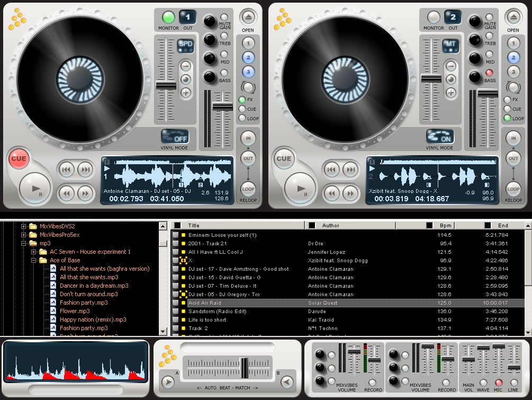Click the red CUE button on deck 1

pos(19,158)
